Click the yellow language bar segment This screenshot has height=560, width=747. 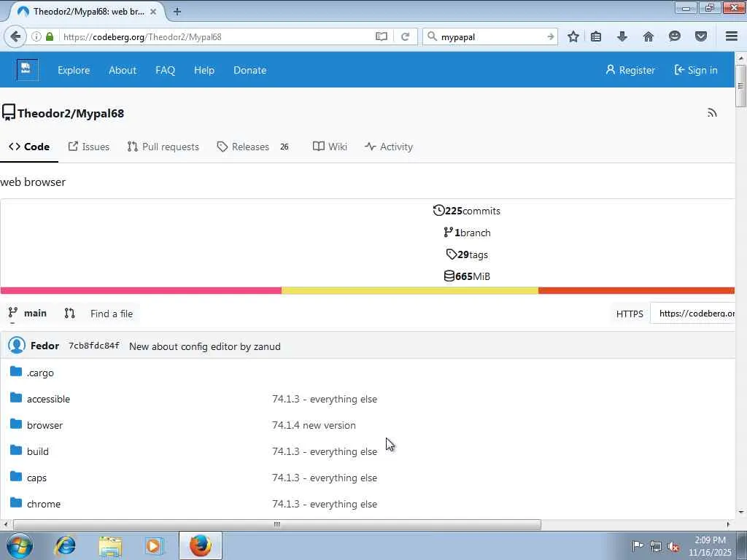pyautogui.click(x=410, y=290)
